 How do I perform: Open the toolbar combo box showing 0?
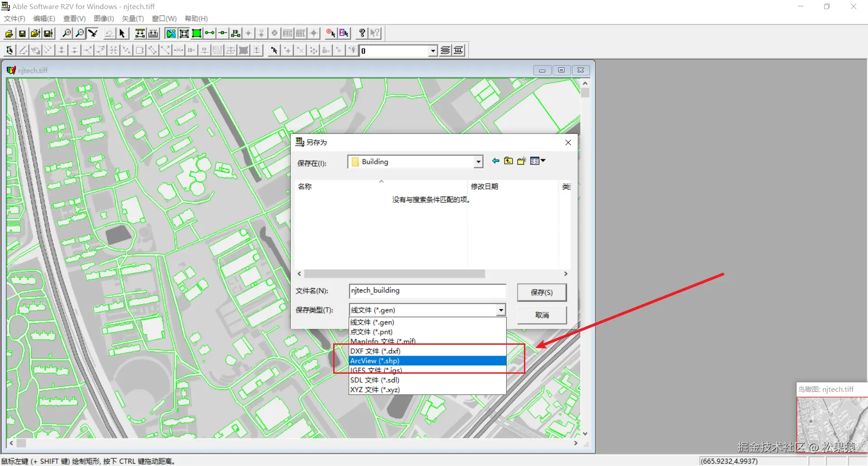pos(433,51)
